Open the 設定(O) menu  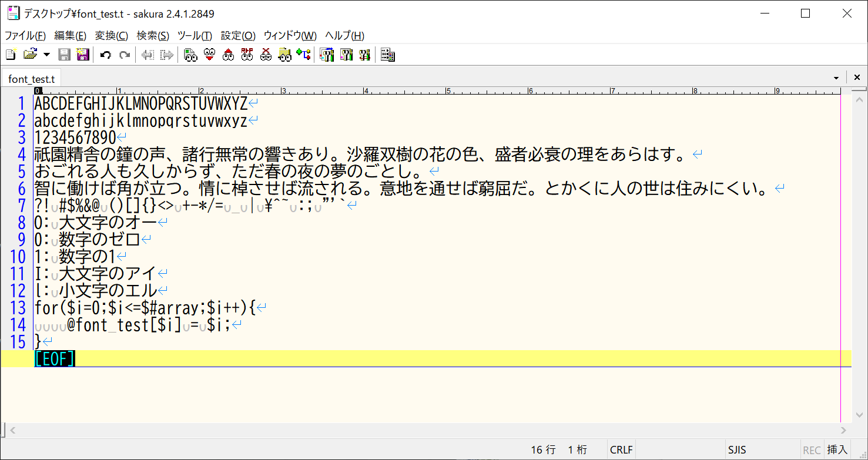[x=238, y=35]
